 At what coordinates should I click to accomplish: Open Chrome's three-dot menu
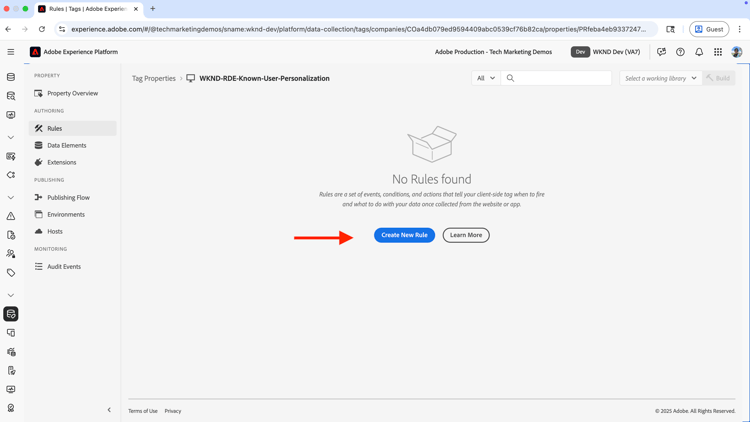[739, 29]
